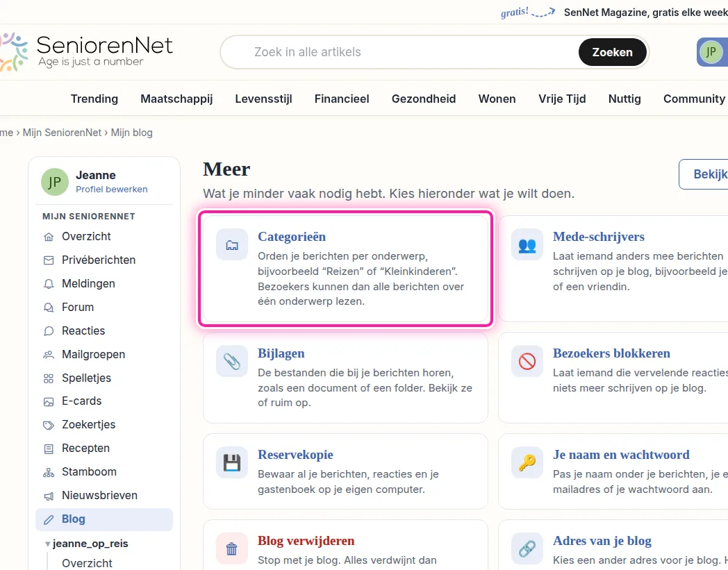
Task: Open the Vrije Tijd menu
Action: [x=562, y=99]
